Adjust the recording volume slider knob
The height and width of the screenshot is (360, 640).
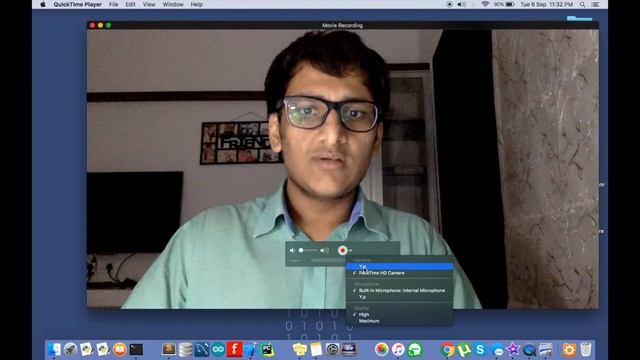301,250
